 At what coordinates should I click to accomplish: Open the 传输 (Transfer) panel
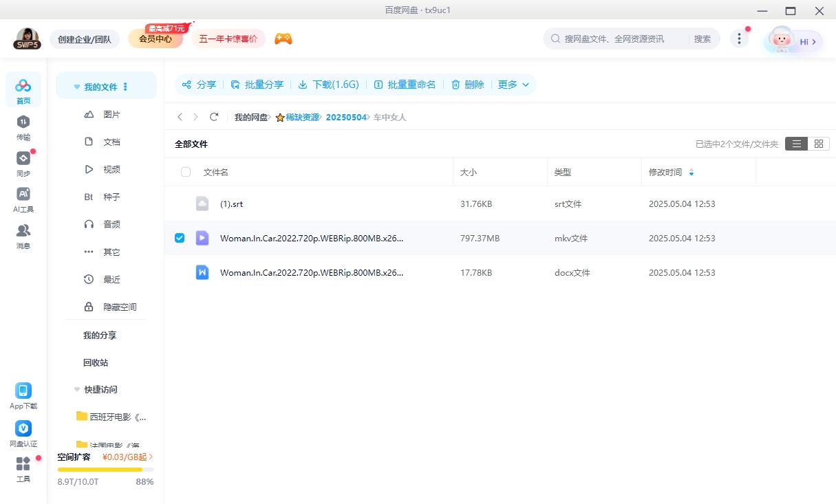pyautogui.click(x=23, y=127)
